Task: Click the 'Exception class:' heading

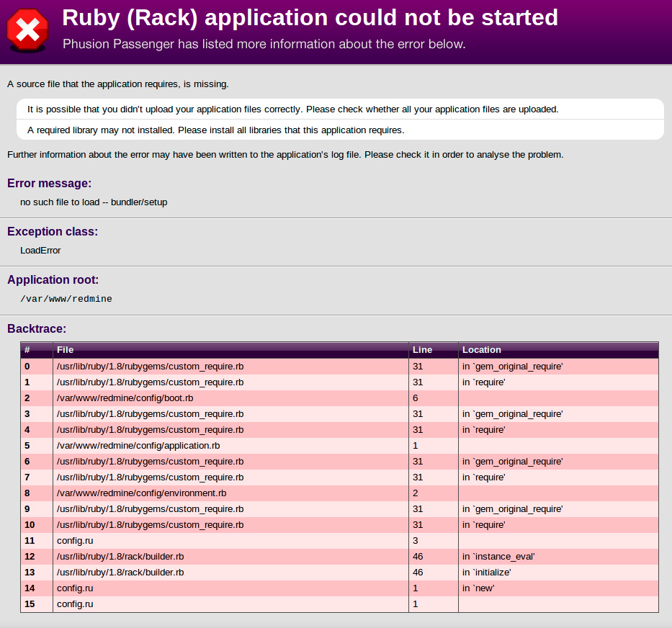Action: pyautogui.click(x=53, y=232)
